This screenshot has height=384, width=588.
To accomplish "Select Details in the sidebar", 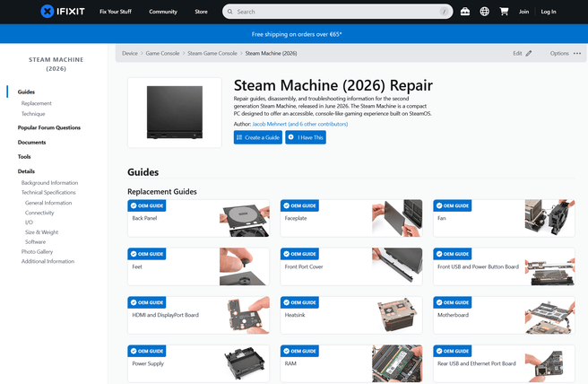I will pos(26,171).
